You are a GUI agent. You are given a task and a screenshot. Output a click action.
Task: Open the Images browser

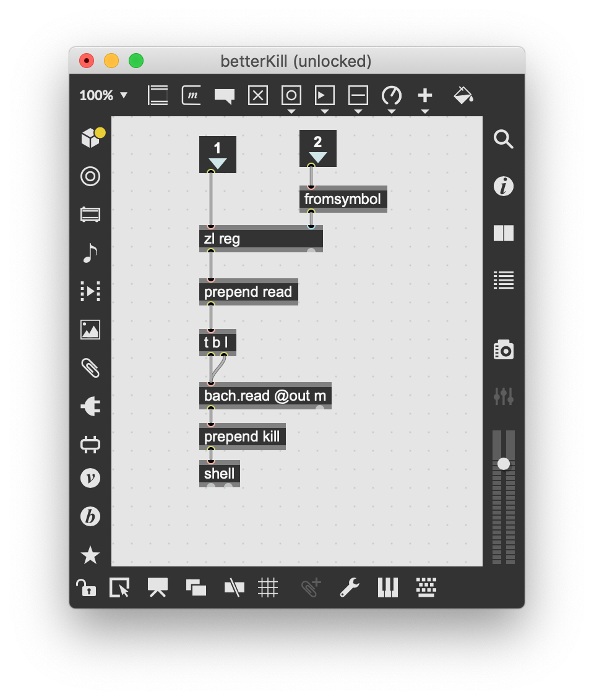[x=90, y=330]
